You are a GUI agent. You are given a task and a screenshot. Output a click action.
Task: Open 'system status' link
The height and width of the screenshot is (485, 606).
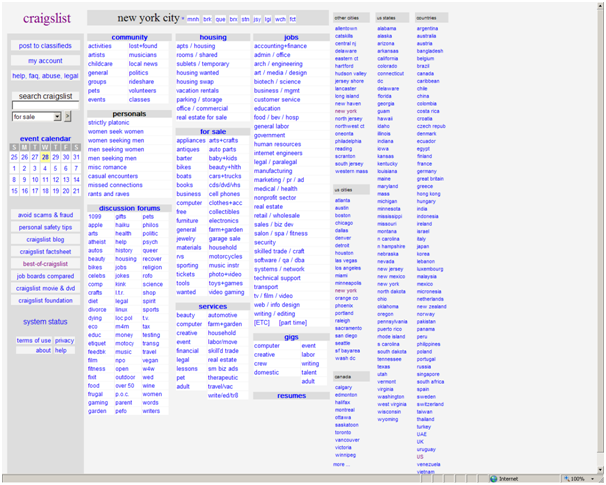(x=45, y=322)
